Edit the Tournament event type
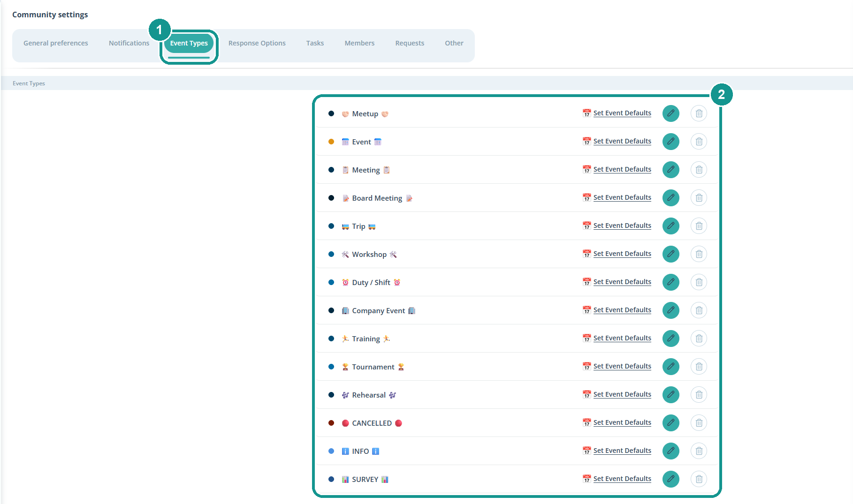The height and width of the screenshot is (504, 853). (670, 367)
